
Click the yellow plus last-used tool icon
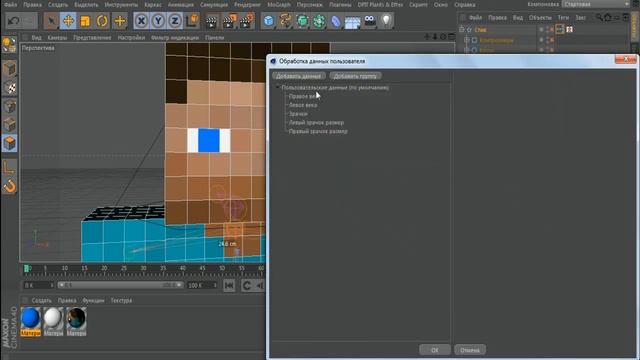[119, 21]
